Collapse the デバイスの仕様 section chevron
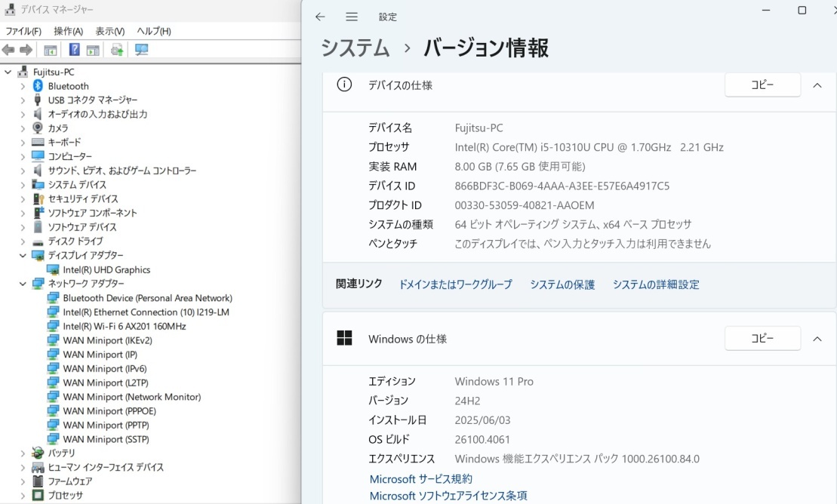Screen dimensions: 837x504 817,85
